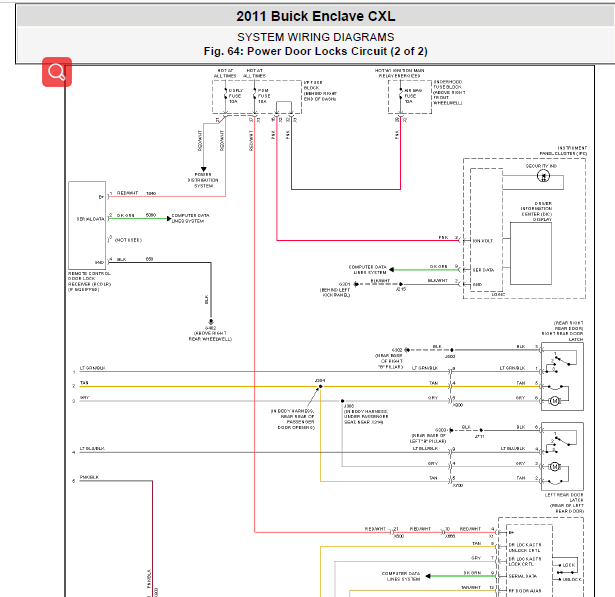Click the 'UNLOCK' switch label at bottom right

click(572, 579)
